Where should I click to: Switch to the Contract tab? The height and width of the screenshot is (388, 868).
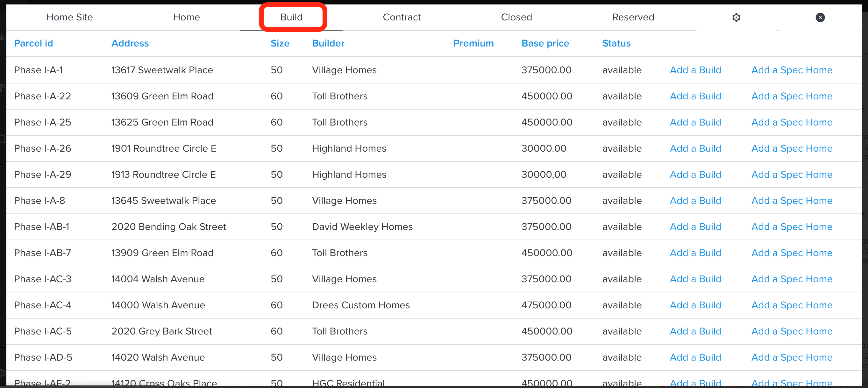click(401, 17)
